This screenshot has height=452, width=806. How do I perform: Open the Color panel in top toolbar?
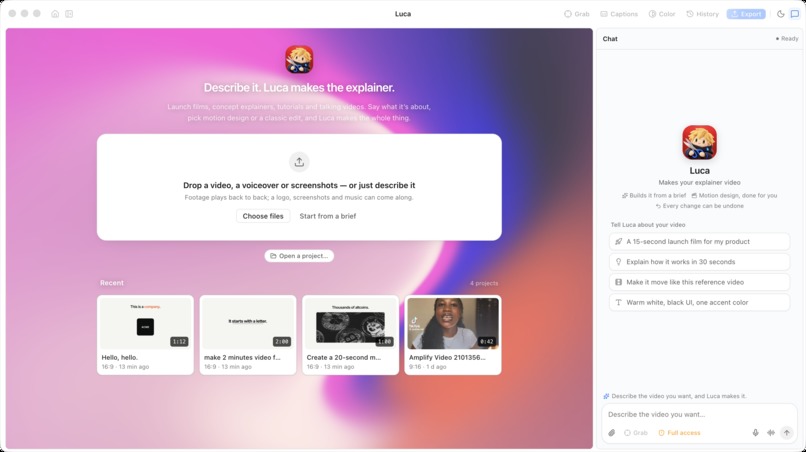662,14
